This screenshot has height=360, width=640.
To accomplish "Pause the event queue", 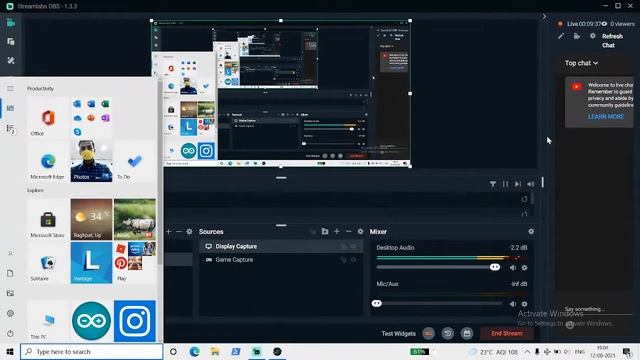I will click(x=505, y=184).
